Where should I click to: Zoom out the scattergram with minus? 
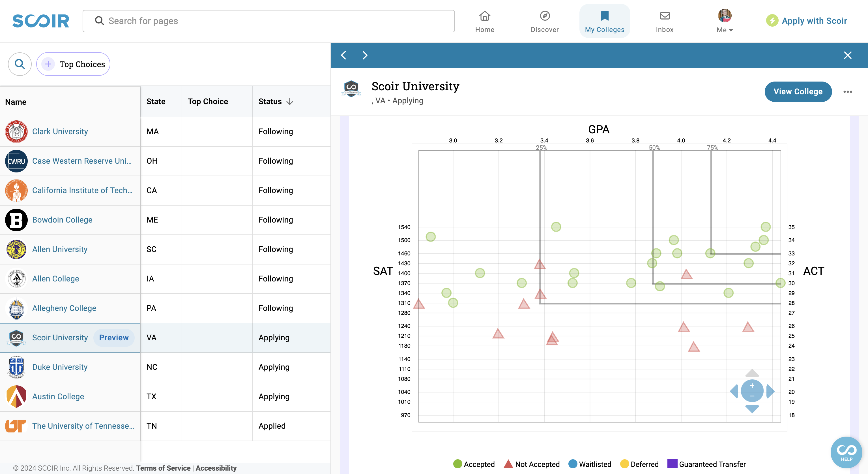tap(752, 396)
